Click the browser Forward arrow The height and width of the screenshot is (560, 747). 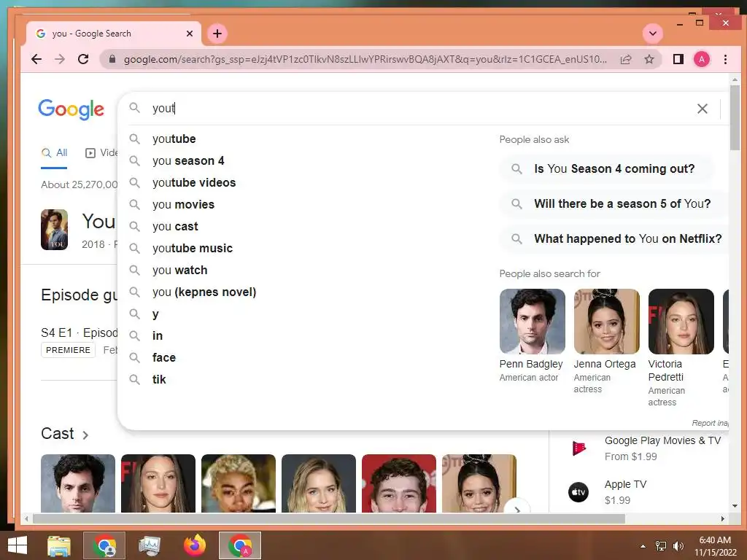60,59
